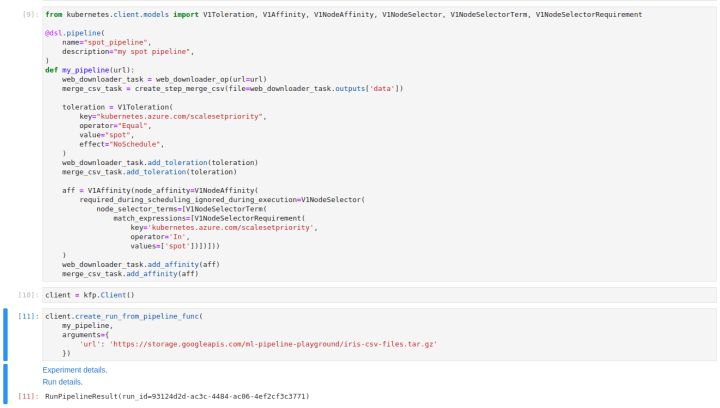720x408 pixels.
Task: Click the from kubernetes.client.models import line
Action: pyautogui.click(x=343, y=15)
